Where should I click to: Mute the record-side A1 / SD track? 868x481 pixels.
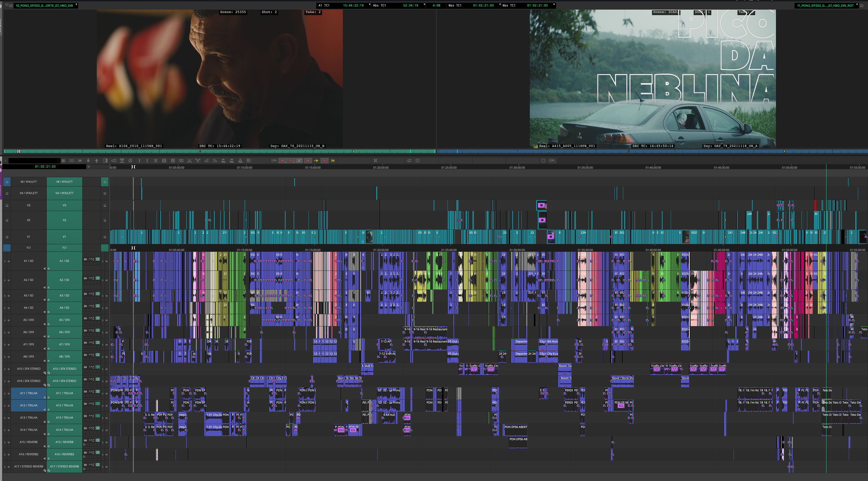click(107, 261)
